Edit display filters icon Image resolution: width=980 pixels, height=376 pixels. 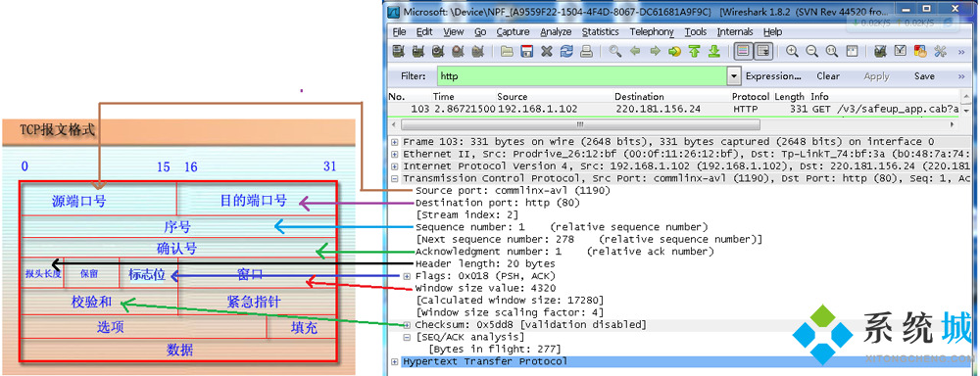[901, 51]
